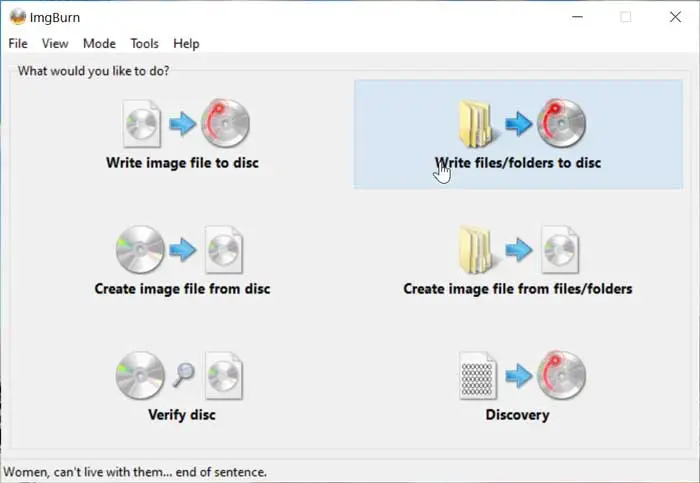Click burning disc icon in 'Write files/folders to disc'
The width and height of the screenshot is (700, 483).
562,123
